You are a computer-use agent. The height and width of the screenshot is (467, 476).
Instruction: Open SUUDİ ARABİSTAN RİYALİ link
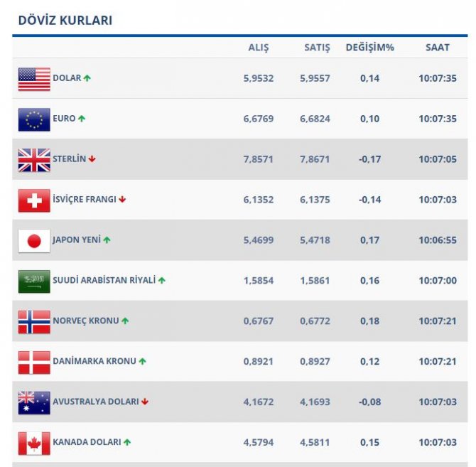pos(104,280)
